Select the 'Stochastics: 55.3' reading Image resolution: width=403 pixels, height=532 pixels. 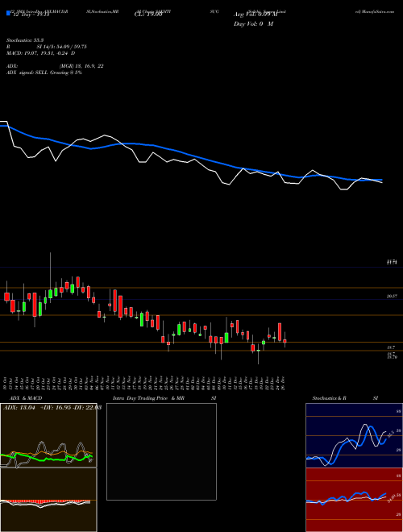(x=23, y=40)
